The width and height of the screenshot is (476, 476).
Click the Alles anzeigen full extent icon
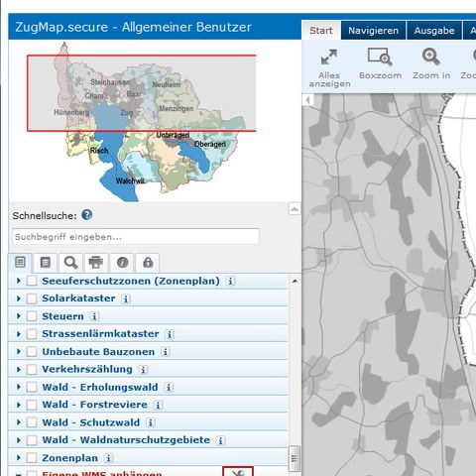329,57
